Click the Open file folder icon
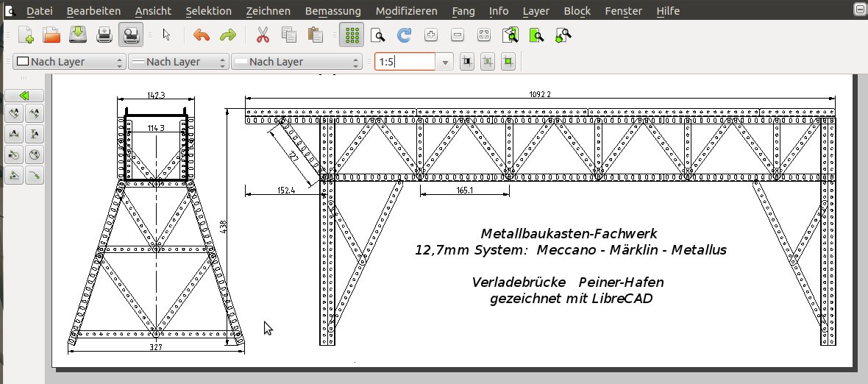The image size is (868, 384). [x=51, y=35]
